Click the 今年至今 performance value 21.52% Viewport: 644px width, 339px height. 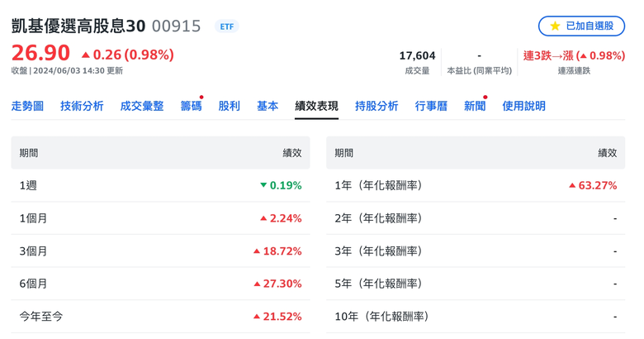[x=277, y=317]
